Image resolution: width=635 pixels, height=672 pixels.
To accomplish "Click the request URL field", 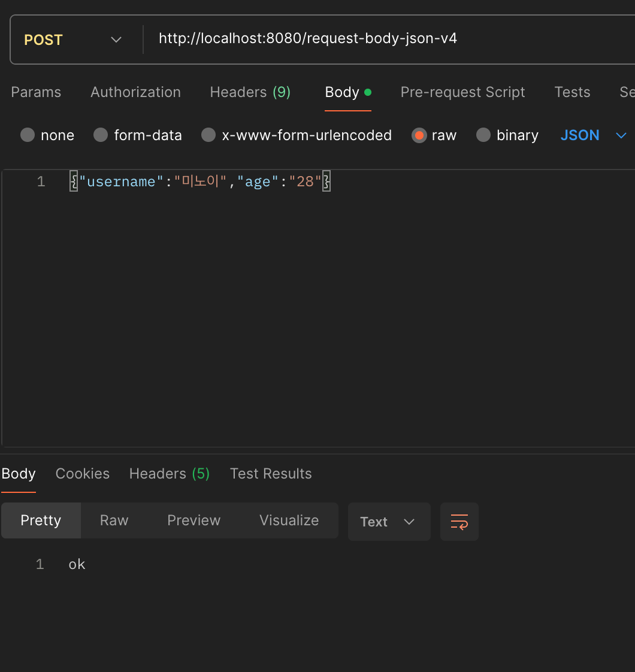I will coord(308,38).
